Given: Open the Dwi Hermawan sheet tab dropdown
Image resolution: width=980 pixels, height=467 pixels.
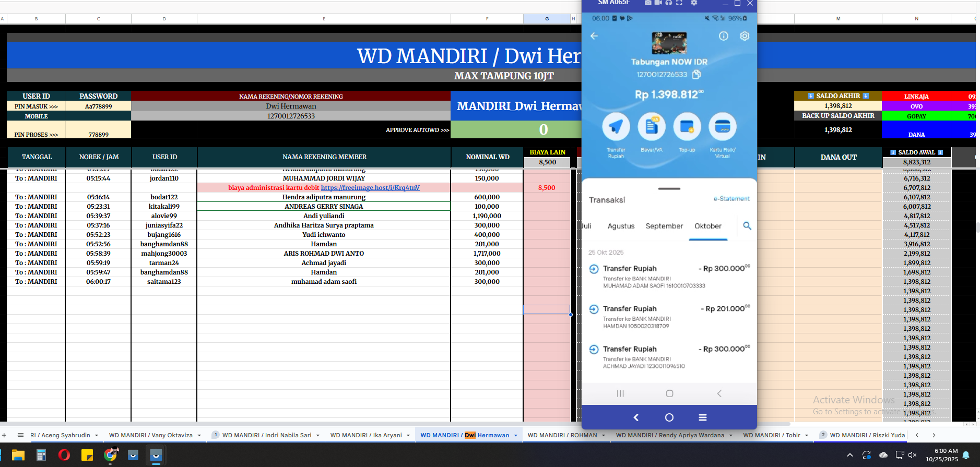Looking at the screenshot, I should point(515,435).
